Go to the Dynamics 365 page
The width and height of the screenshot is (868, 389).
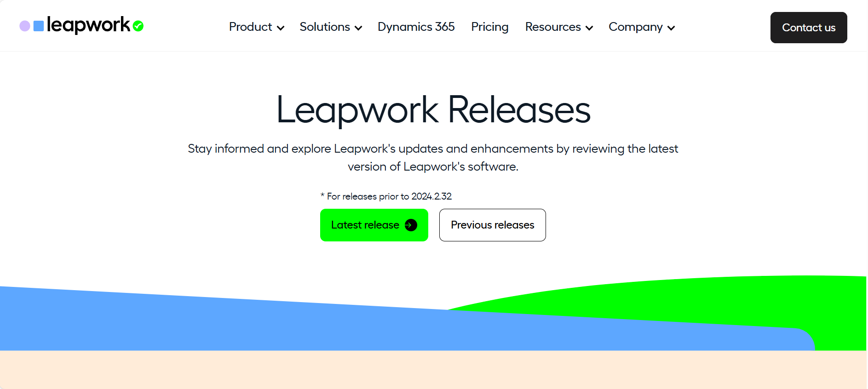point(416,27)
